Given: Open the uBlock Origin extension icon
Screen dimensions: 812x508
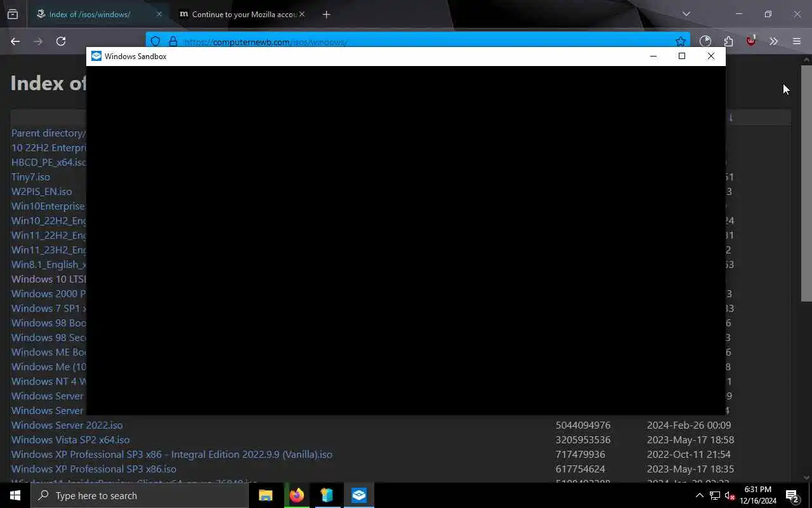Looking at the screenshot, I should (751, 41).
